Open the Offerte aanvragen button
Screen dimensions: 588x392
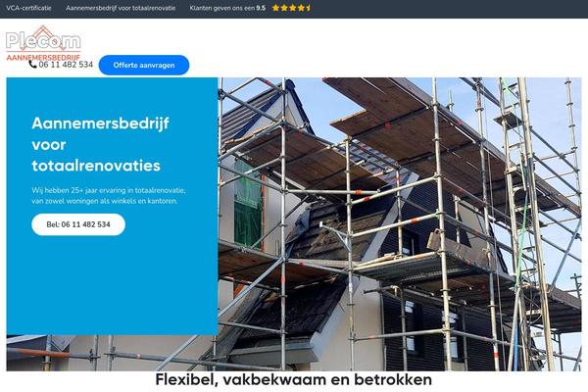[x=144, y=65]
